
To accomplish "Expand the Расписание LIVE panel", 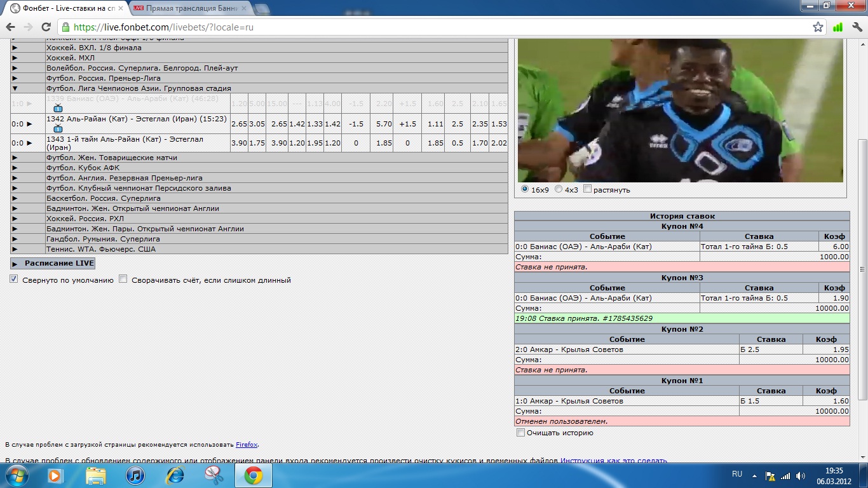I will [x=53, y=263].
